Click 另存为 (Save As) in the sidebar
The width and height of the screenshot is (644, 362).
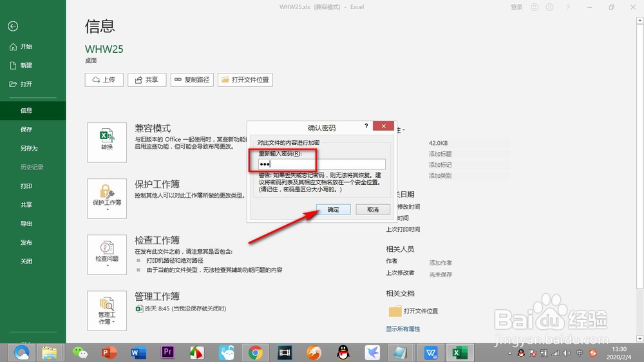click(29, 148)
